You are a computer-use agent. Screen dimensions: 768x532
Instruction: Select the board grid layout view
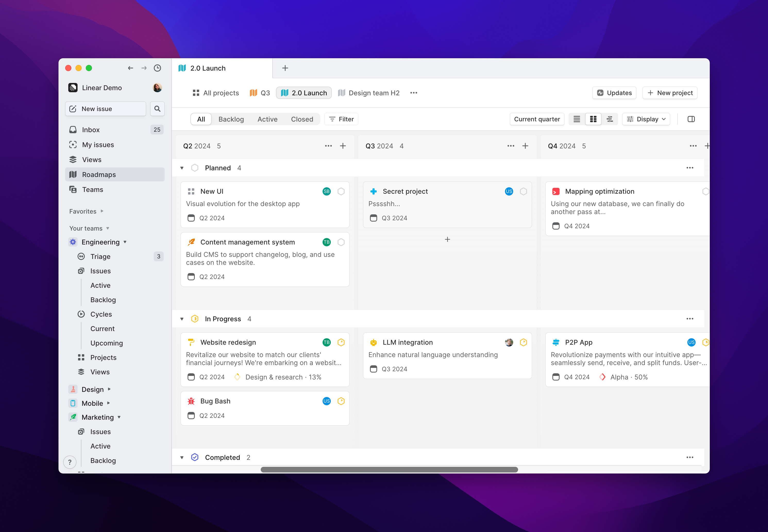(x=593, y=119)
